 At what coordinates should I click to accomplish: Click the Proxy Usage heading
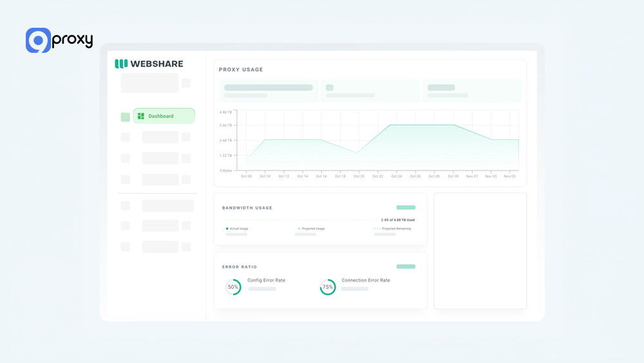[x=241, y=70]
